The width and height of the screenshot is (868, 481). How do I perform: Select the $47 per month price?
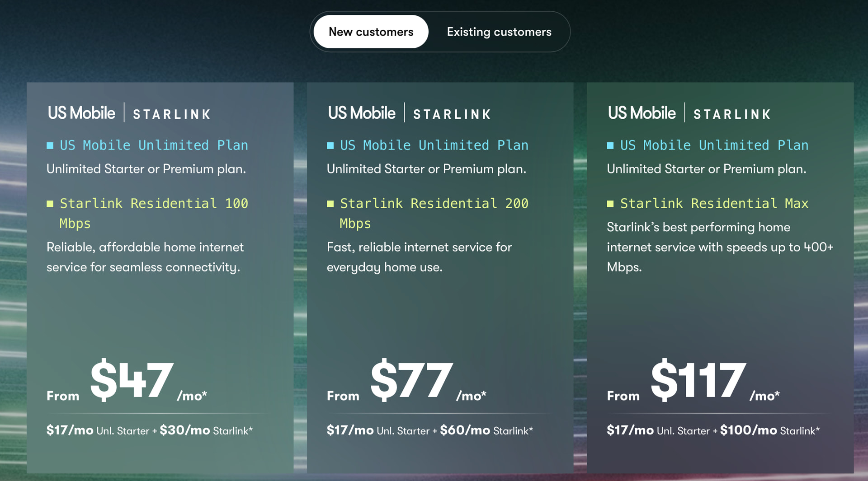[x=132, y=380]
